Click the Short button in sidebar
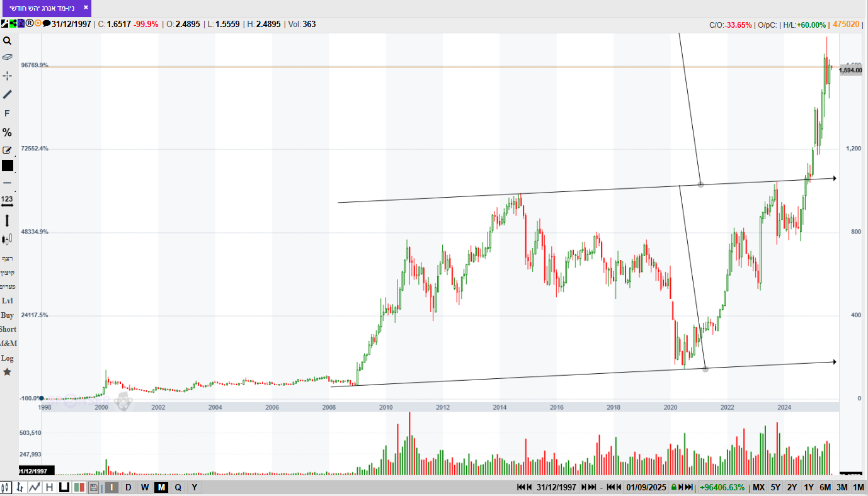This screenshot has height=496, width=868. [8, 329]
